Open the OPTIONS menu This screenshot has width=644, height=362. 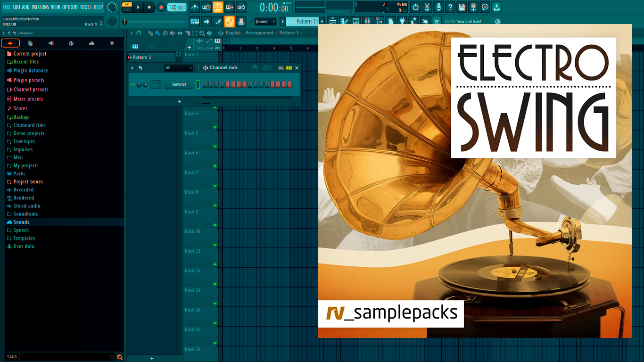point(70,7)
